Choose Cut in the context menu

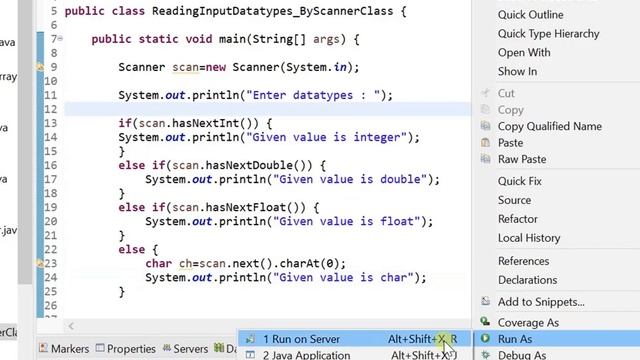[x=506, y=93]
